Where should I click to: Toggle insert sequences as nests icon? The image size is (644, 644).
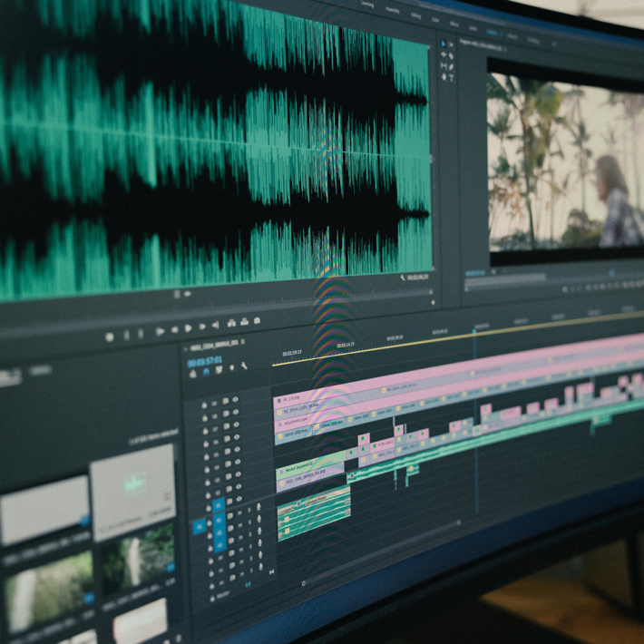[x=193, y=374]
